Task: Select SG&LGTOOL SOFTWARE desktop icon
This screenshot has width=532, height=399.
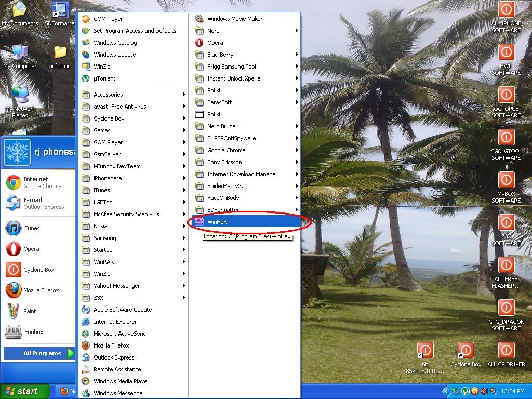Action: coord(506,145)
